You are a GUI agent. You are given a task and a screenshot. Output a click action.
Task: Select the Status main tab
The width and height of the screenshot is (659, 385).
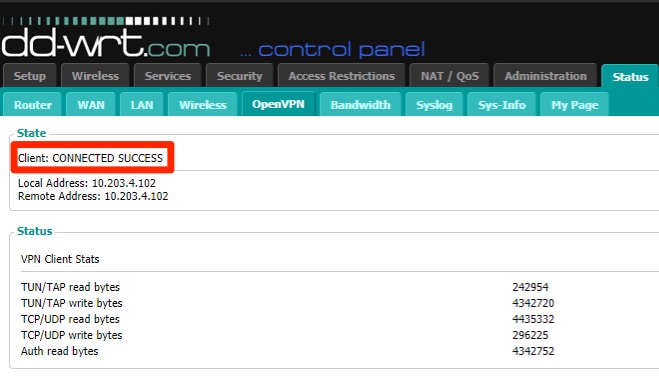[630, 77]
